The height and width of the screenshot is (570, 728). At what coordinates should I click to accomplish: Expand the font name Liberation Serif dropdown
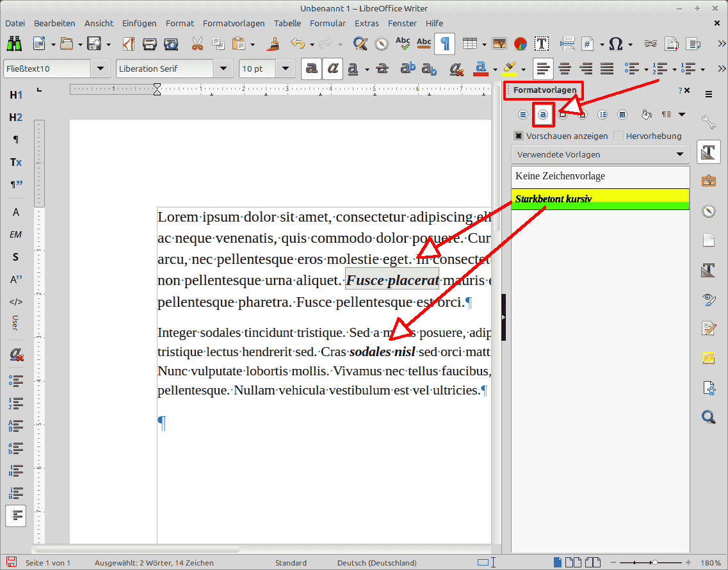tap(223, 69)
